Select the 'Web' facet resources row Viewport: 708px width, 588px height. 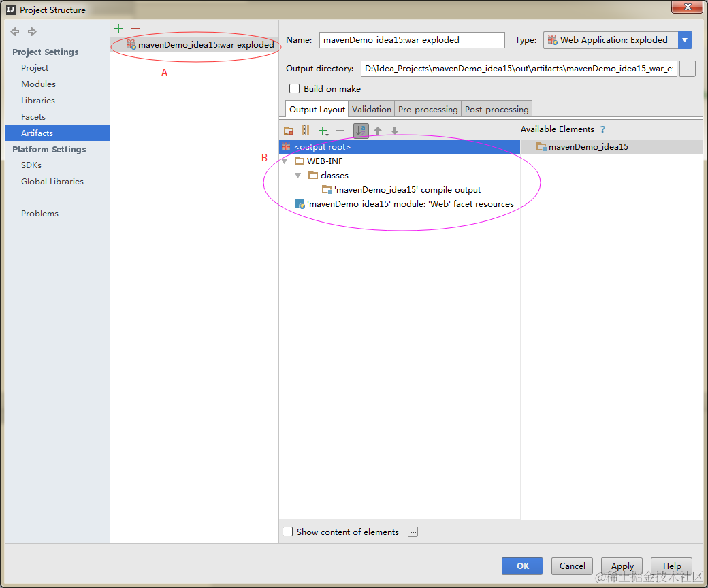(x=400, y=204)
